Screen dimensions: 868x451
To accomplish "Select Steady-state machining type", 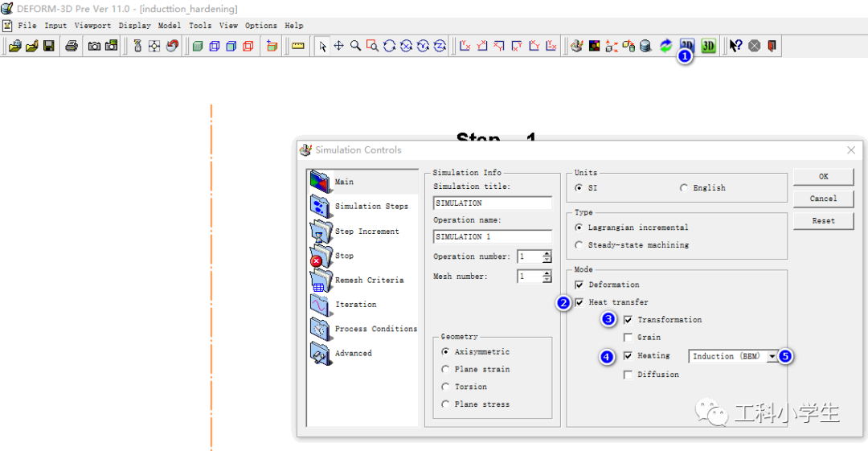I will (x=579, y=245).
